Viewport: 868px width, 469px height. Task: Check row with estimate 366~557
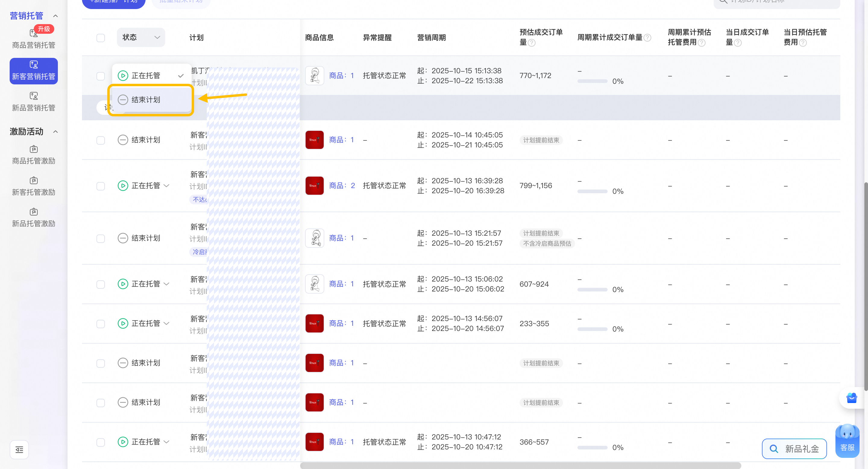tap(100, 442)
